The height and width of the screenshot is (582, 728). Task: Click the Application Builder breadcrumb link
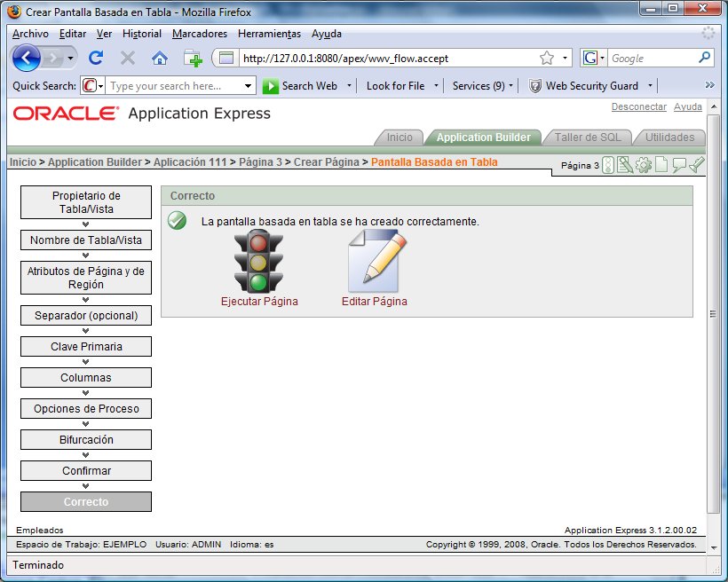(x=95, y=162)
